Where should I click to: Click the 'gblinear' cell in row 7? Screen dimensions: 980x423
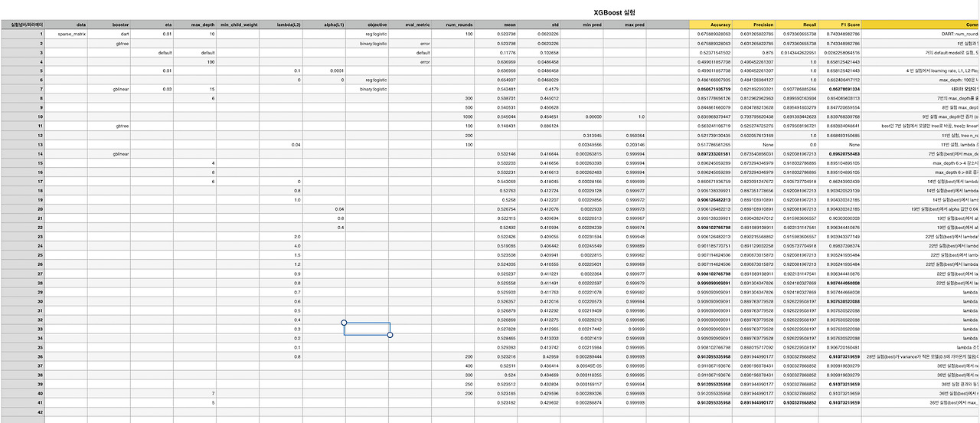(109, 89)
